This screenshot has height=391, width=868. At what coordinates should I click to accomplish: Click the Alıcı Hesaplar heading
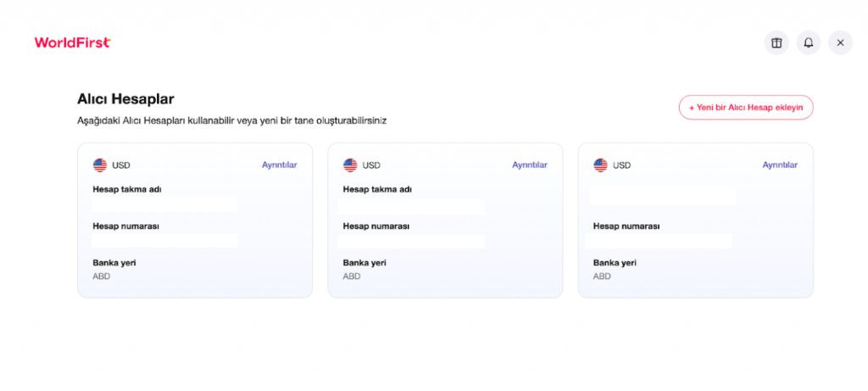pyautogui.click(x=125, y=99)
